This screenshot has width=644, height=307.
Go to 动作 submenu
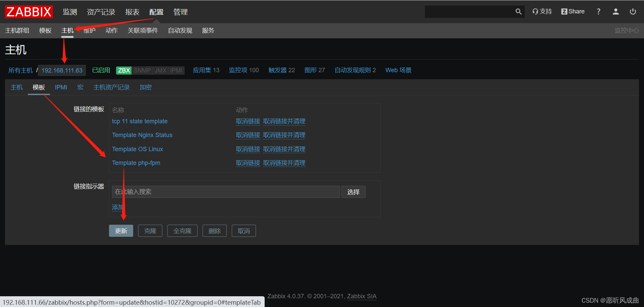(x=112, y=31)
